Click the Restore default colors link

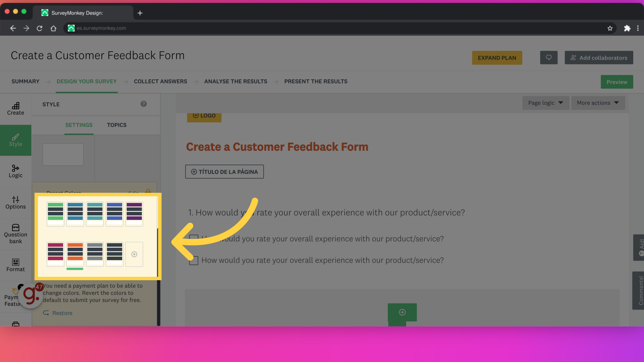[x=62, y=313]
